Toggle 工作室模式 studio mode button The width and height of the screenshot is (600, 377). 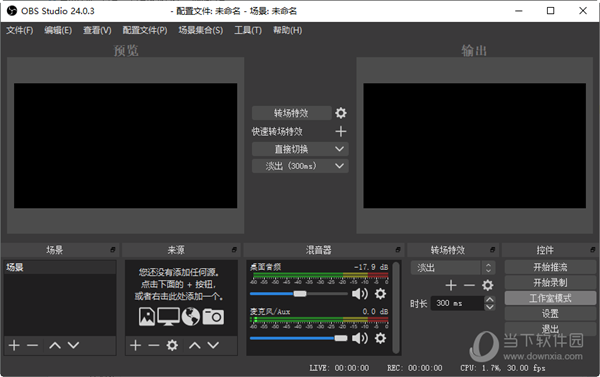[550, 298]
